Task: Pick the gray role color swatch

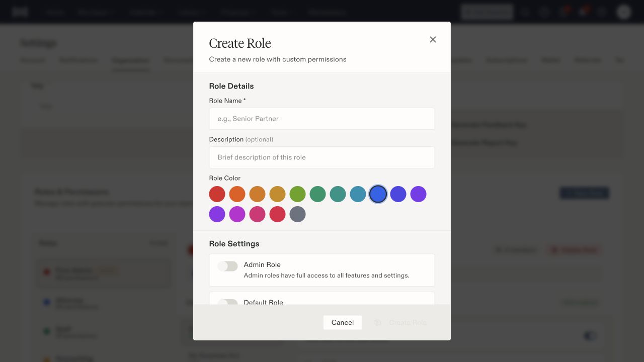Action: [x=298, y=214]
